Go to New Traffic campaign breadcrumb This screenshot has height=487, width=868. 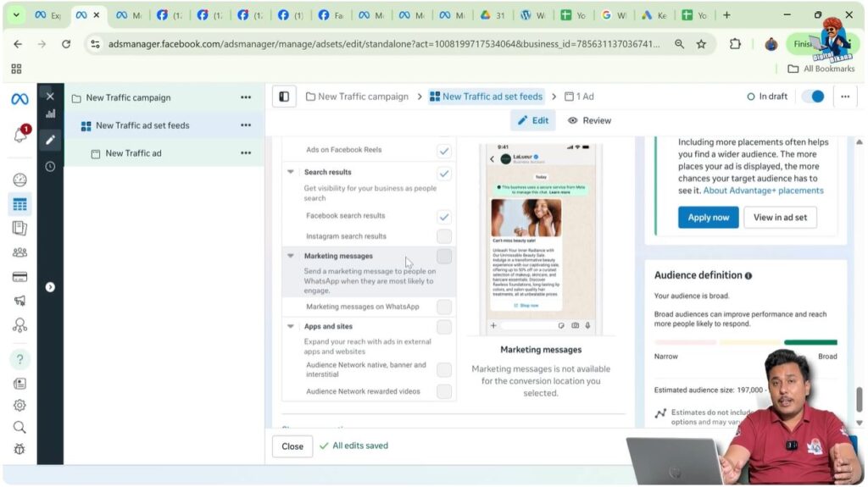(357, 97)
